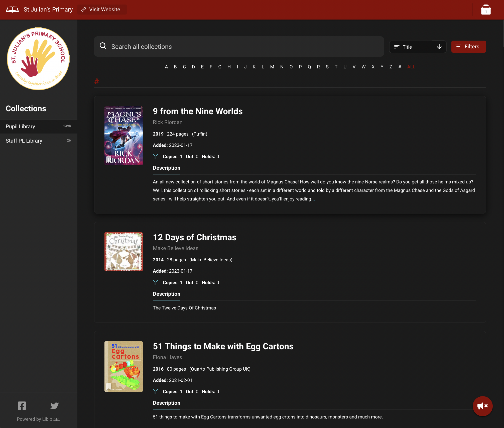
Task: Open 9 from the Nine Worlds title
Action: tap(198, 111)
